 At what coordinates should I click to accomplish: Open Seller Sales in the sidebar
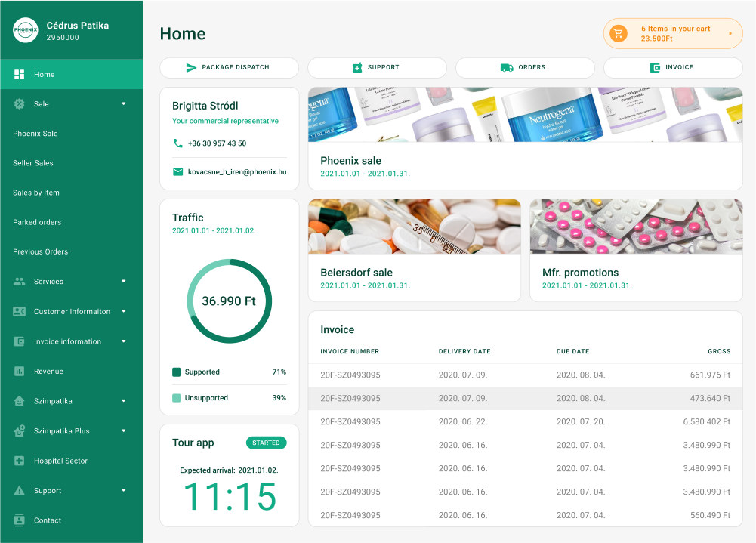click(x=33, y=163)
